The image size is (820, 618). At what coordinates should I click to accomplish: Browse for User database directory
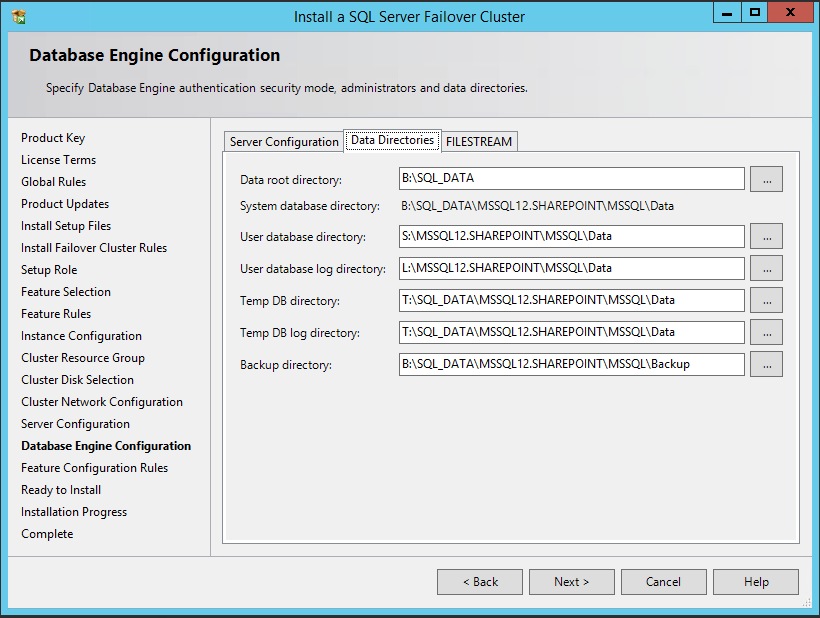pyautogui.click(x=766, y=236)
